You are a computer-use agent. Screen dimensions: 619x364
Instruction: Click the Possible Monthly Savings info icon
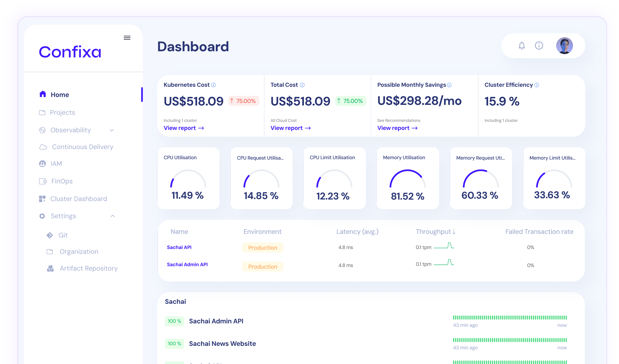tap(449, 85)
